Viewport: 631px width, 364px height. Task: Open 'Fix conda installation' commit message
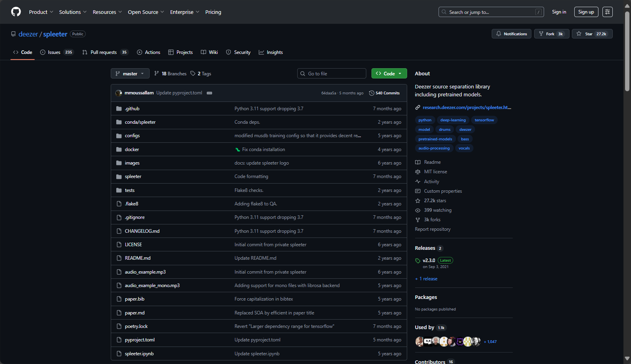click(264, 149)
